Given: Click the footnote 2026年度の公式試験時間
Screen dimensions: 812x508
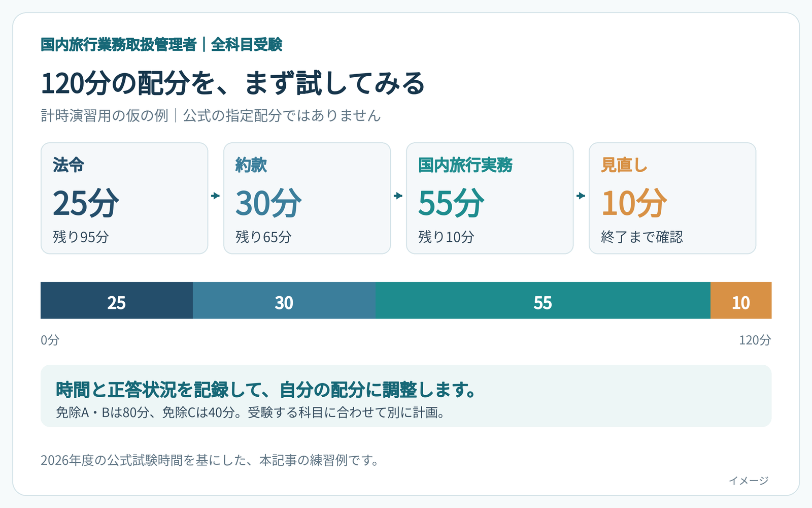Looking at the screenshot, I should click(112, 460).
